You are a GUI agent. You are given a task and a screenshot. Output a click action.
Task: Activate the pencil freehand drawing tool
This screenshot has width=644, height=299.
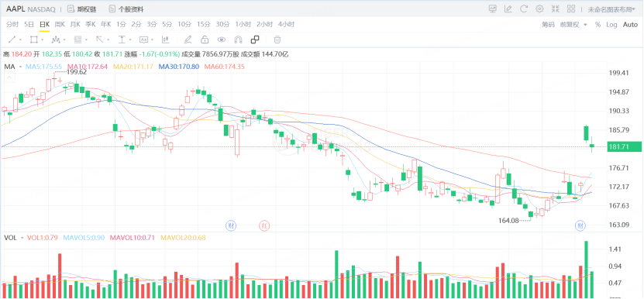coord(188,40)
